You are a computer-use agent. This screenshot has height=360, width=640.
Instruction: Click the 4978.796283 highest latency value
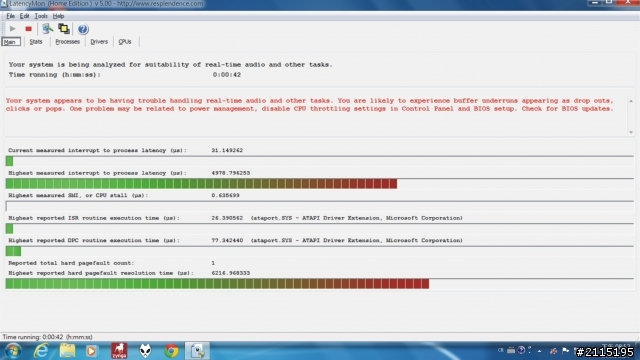[x=231, y=173]
